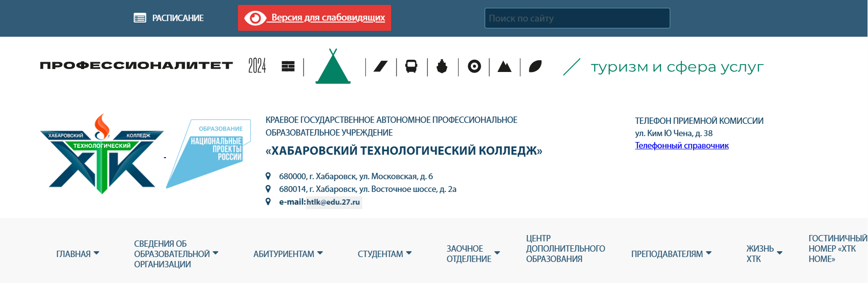Open Телефонный справочник link
Viewport: 868px width, 283px height.
tap(681, 145)
